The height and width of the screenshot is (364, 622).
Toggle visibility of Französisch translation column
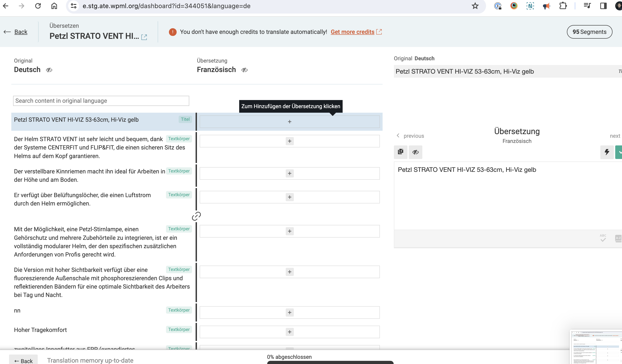(245, 70)
